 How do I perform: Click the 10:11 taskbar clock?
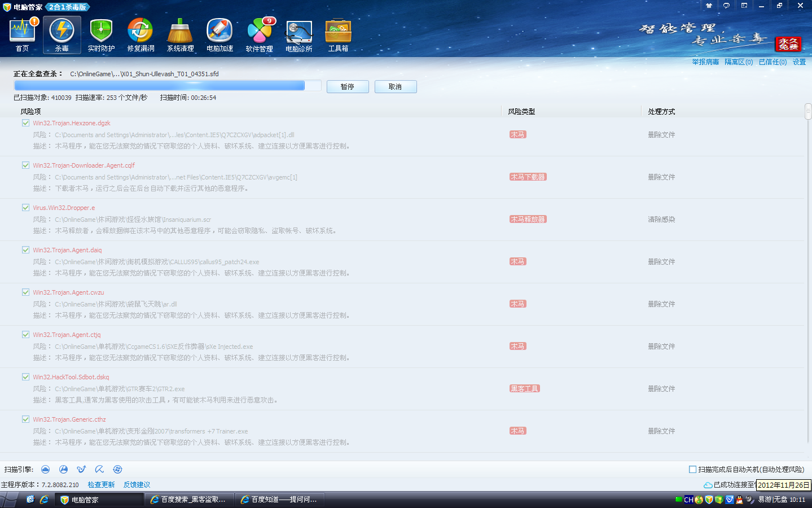click(797, 500)
